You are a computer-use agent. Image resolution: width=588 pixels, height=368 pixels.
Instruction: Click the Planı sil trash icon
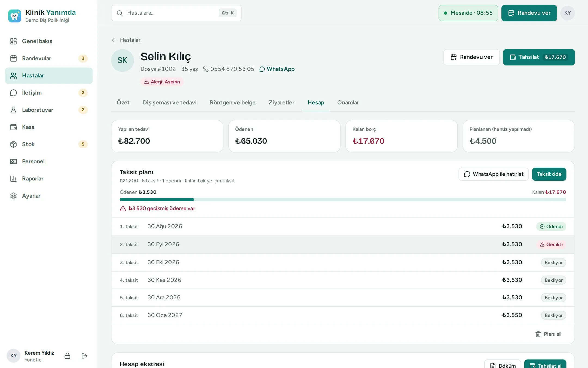[x=538, y=334]
